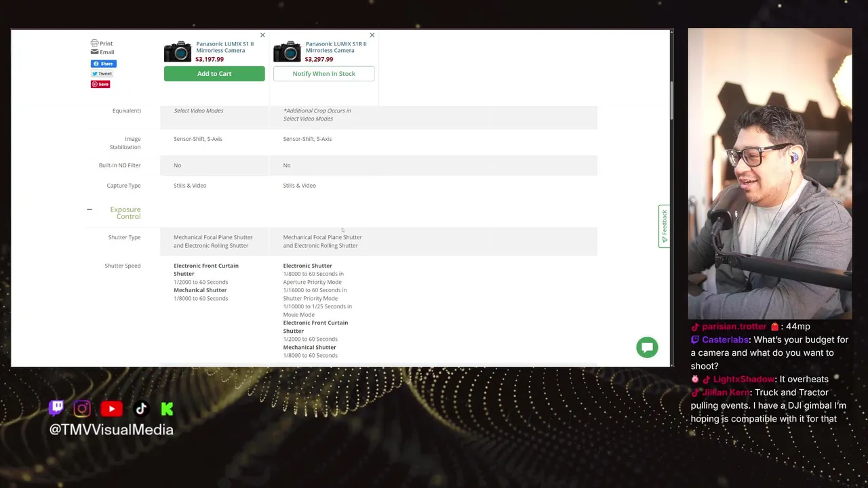Click the TikTok icon in overlay
868x488 pixels.
click(141, 408)
